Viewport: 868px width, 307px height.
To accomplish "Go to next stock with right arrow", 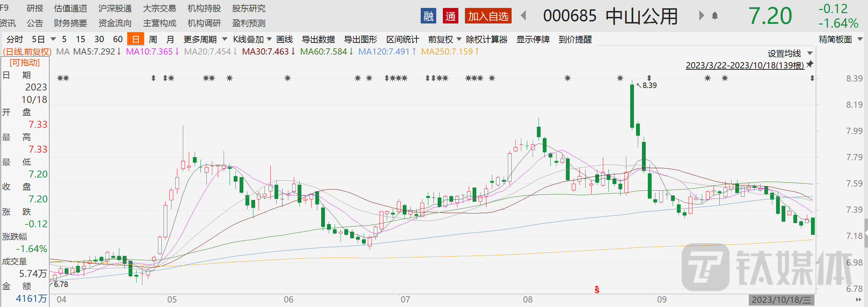I will [701, 16].
